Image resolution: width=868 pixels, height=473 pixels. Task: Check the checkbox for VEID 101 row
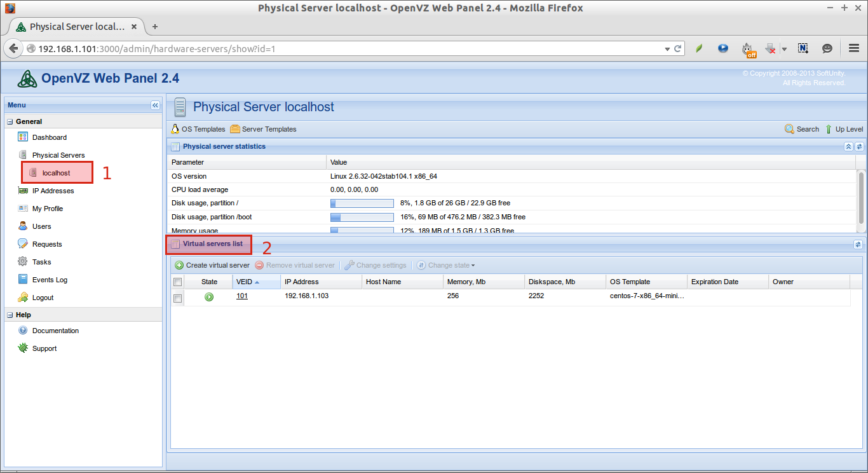pyautogui.click(x=178, y=298)
